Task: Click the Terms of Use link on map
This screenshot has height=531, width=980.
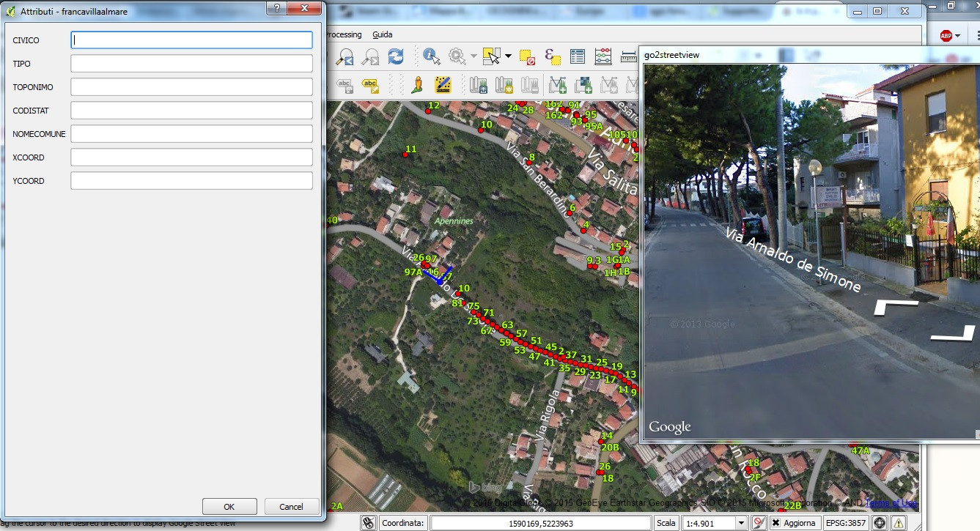Action: pos(891,503)
